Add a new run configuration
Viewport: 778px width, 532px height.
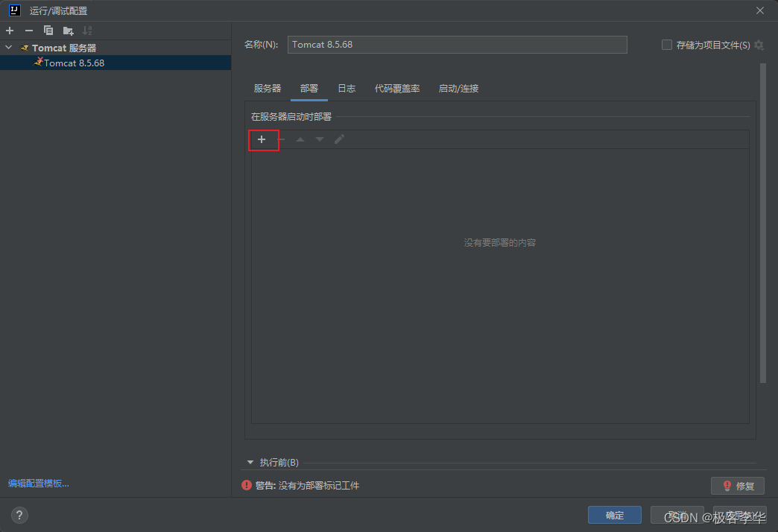[10, 31]
